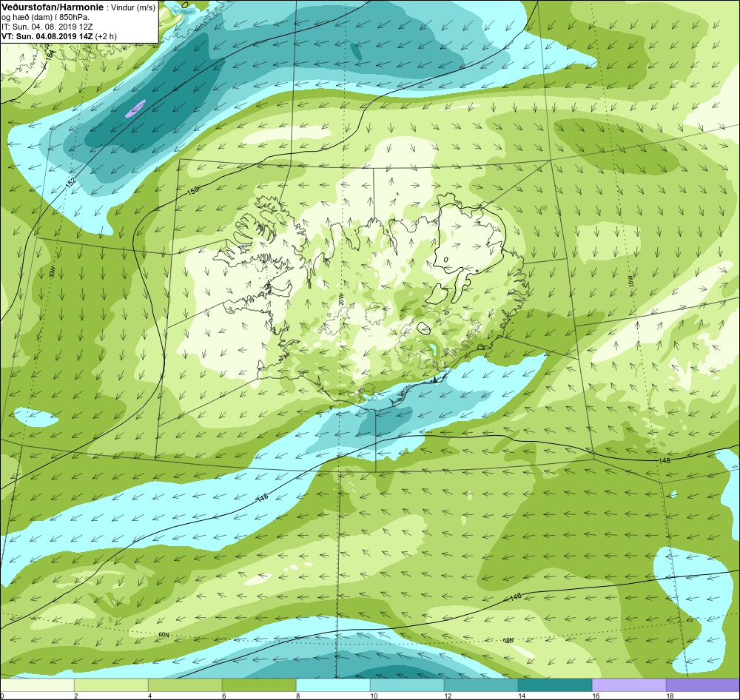This screenshot has height=700, width=740.
Task: Click the '(+2 h)' forecast offset text
Action: coord(106,36)
